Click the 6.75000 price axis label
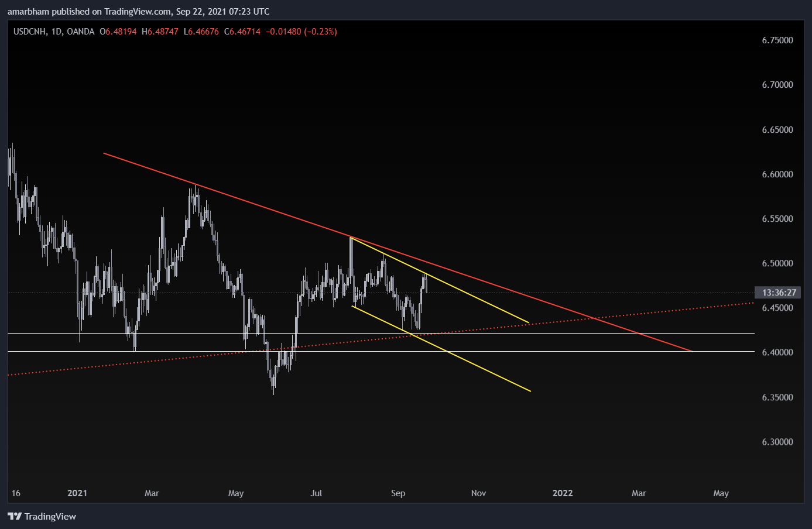 pyautogui.click(x=777, y=40)
